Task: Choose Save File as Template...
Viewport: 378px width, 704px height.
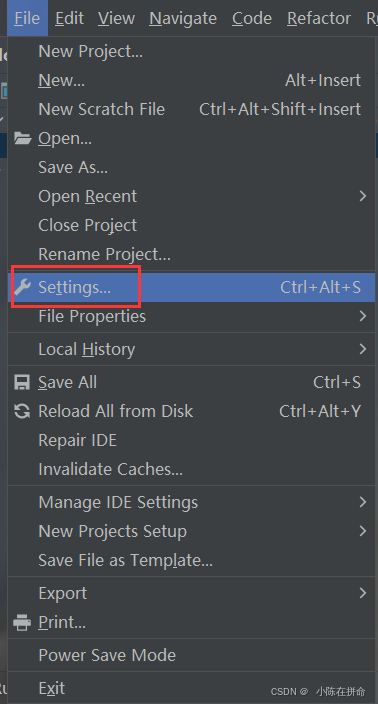Action: (x=191, y=560)
